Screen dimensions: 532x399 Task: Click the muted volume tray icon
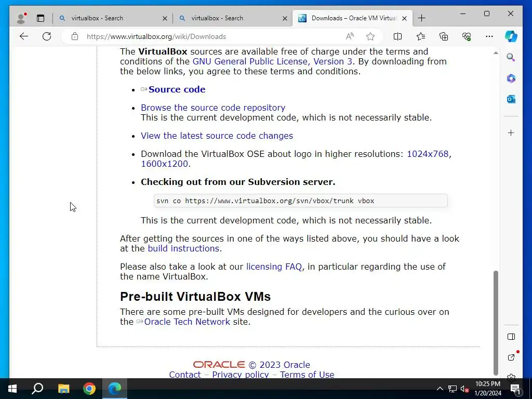coord(464,389)
